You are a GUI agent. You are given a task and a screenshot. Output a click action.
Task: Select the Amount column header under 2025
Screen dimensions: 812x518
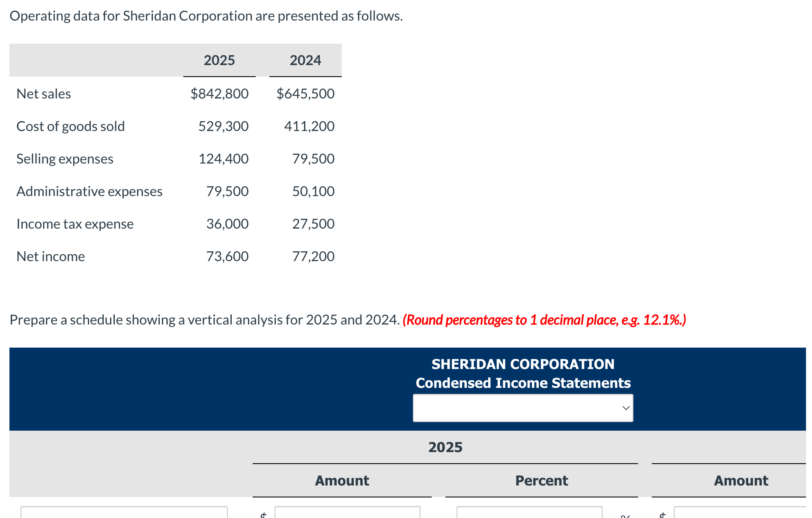click(341, 480)
